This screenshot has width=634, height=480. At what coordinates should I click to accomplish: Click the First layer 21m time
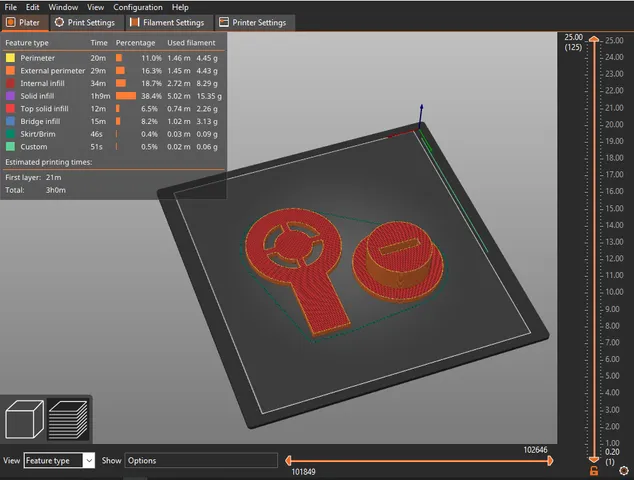54,177
